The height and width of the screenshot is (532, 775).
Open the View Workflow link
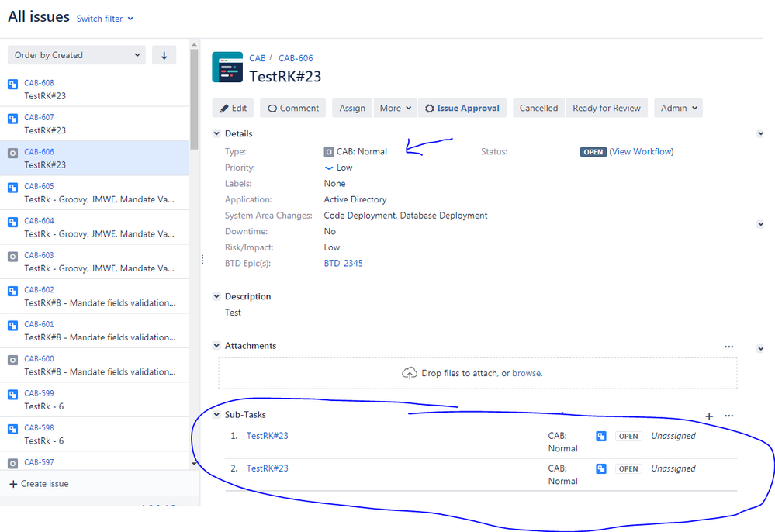641,152
